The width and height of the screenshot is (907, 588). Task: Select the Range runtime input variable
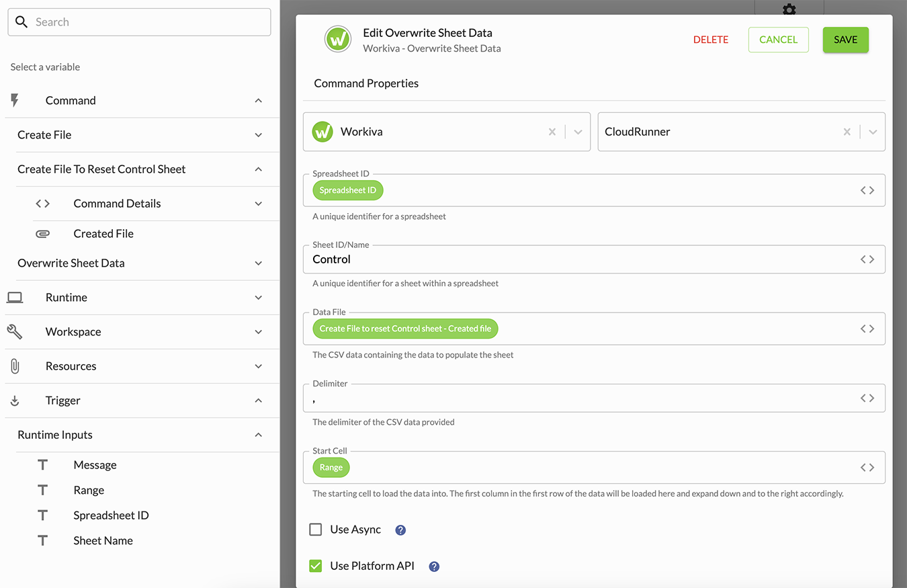tap(89, 491)
